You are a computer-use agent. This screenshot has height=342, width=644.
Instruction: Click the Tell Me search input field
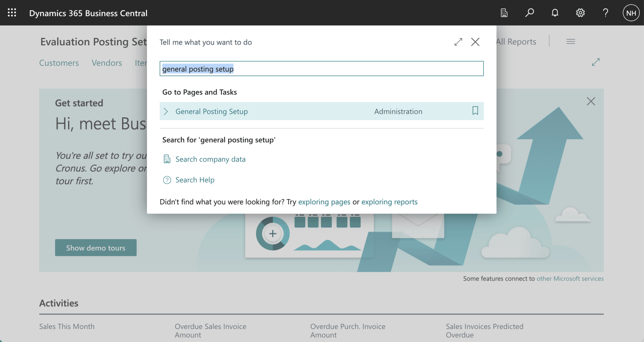click(322, 68)
